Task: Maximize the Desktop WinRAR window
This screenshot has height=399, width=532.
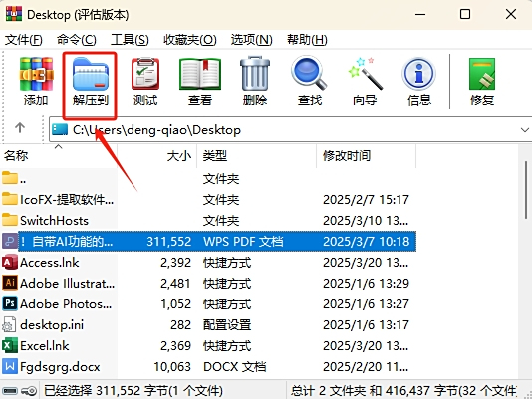Action: 465,14
